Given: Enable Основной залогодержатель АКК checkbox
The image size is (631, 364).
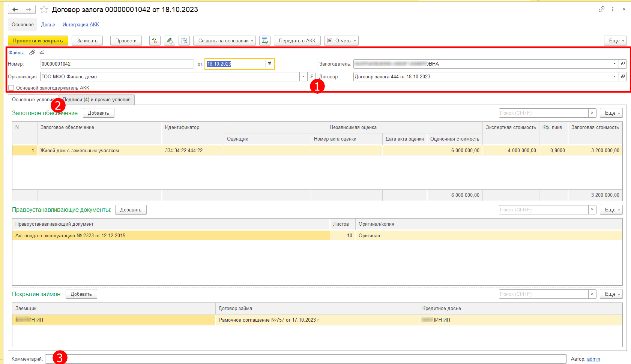Looking at the screenshot, I should click(11, 88).
